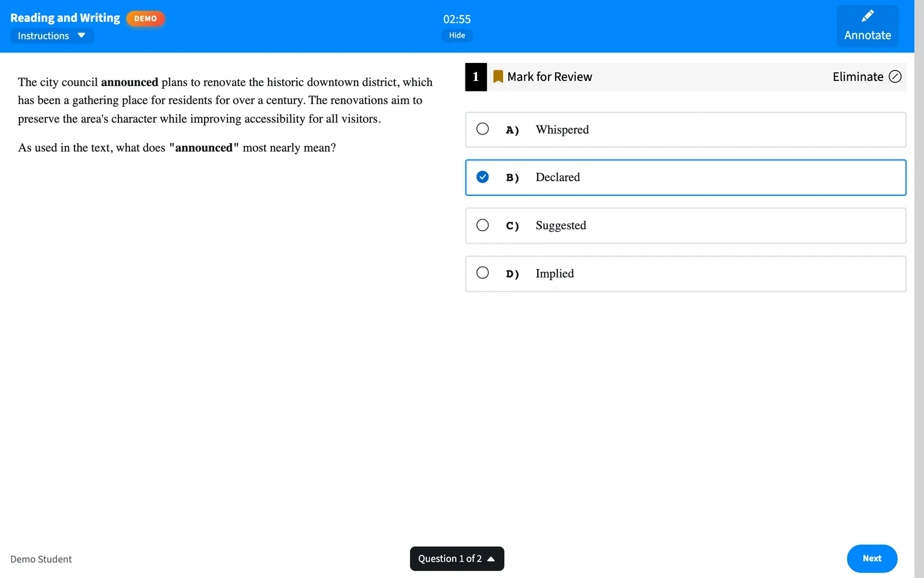The image size is (924, 578).
Task: Go to the Next question
Action: [x=872, y=558]
